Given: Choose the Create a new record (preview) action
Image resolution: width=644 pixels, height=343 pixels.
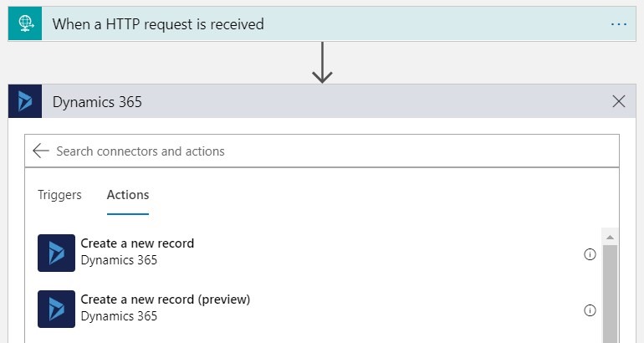Looking at the screenshot, I should pos(166,299).
